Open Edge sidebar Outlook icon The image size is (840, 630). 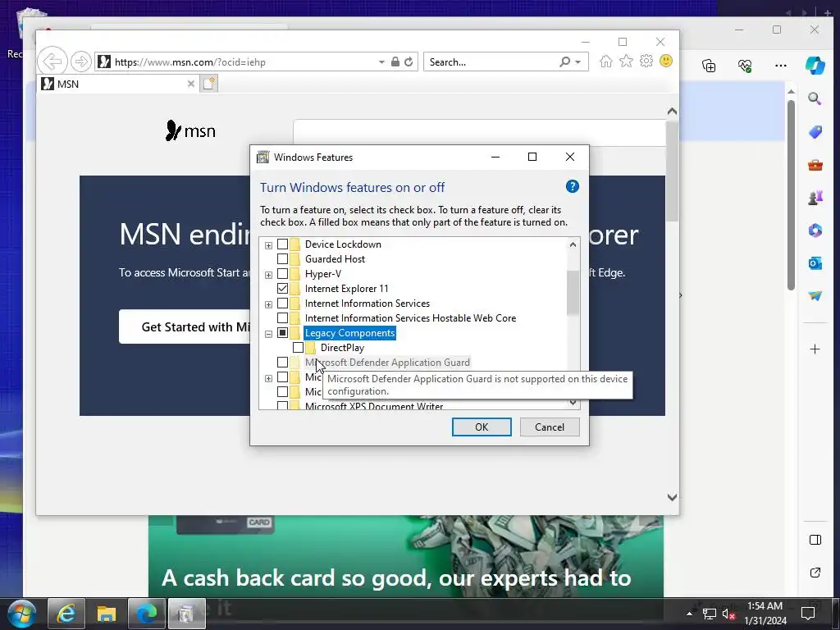pyautogui.click(x=815, y=263)
